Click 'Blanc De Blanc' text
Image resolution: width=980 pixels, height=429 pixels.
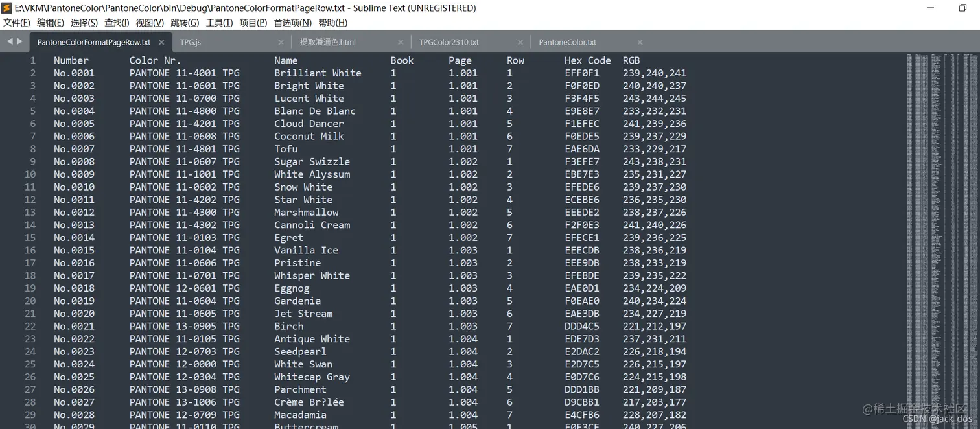click(x=315, y=111)
